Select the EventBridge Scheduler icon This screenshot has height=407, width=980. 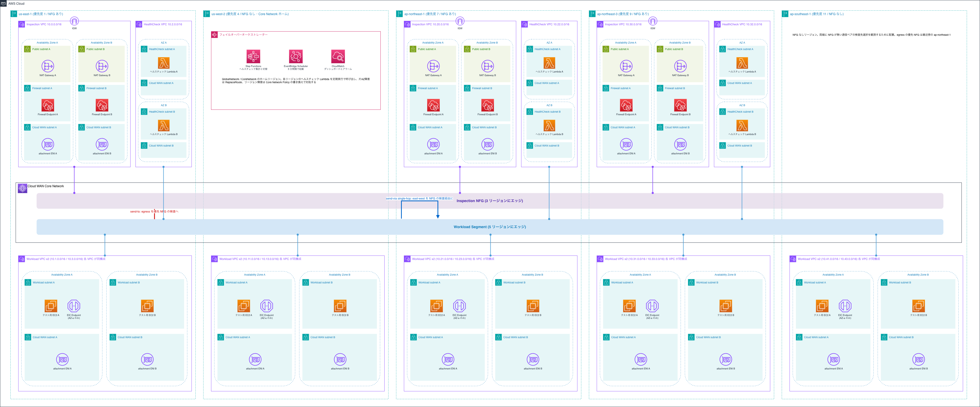click(x=295, y=56)
